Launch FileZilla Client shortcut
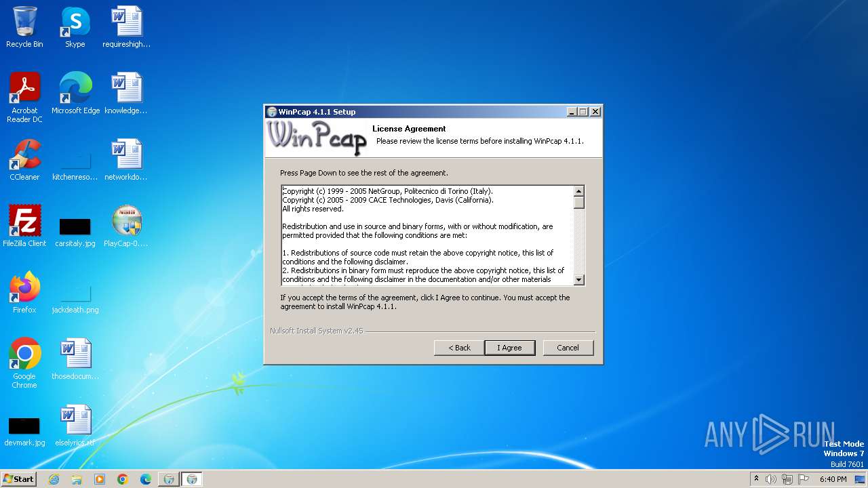The image size is (868, 488). click(x=24, y=226)
